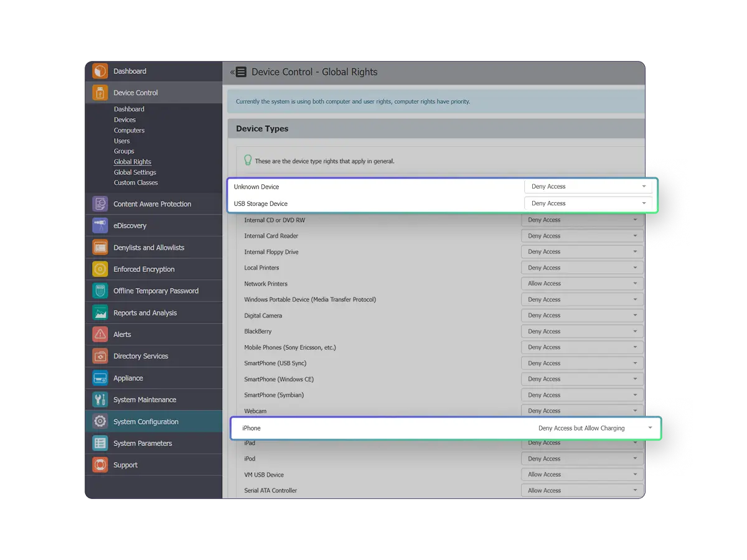Click the Content Aware Protection icon
Viewport: 747px width, 560px height.
point(100,204)
